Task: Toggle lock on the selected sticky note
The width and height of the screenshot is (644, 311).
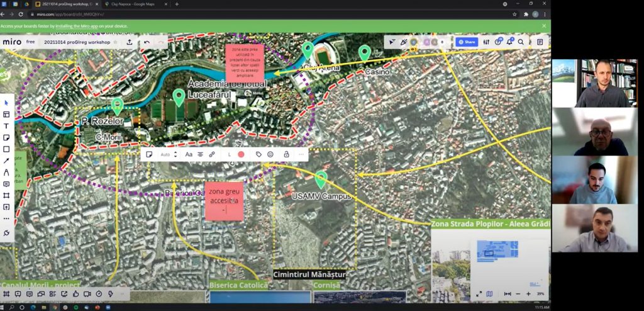Action: 286,154
